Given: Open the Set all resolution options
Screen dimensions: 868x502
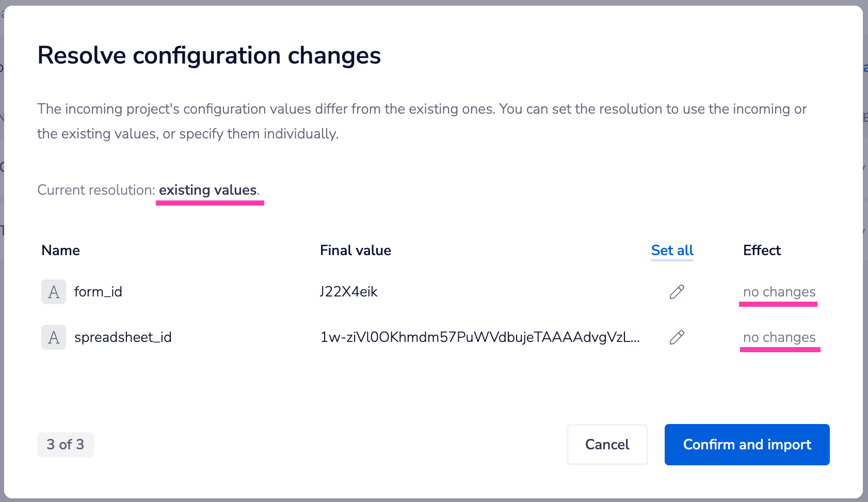Looking at the screenshot, I should point(672,250).
